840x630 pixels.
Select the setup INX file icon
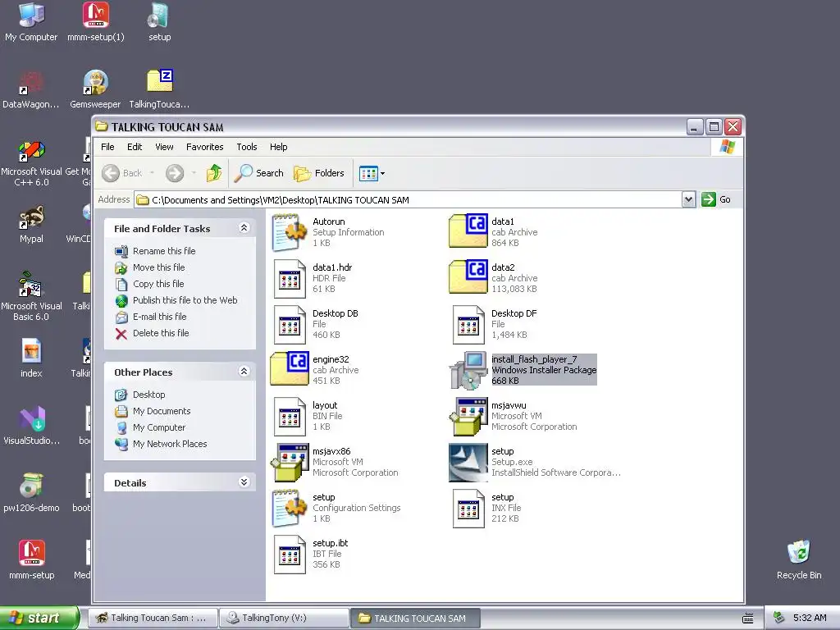(x=468, y=509)
